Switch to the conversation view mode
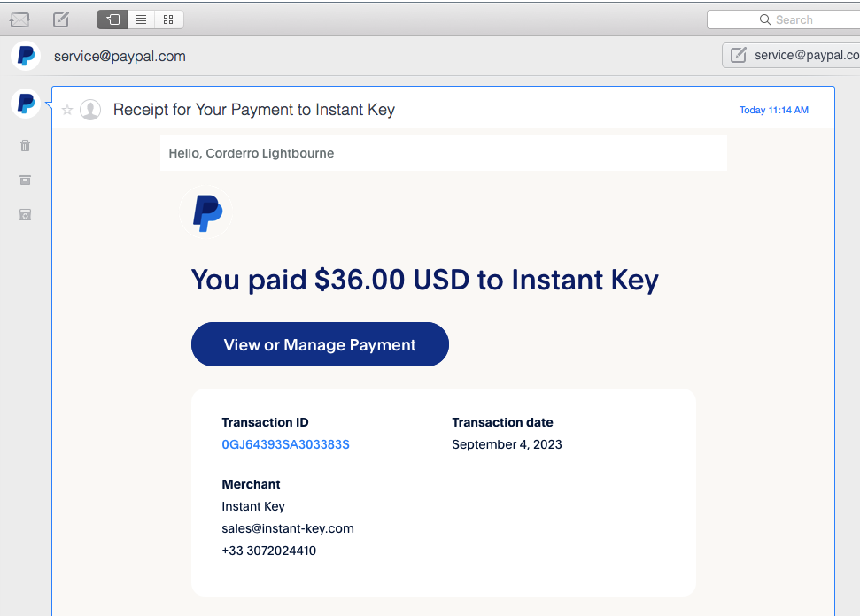The image size is (860, 616). coord(112,19)
